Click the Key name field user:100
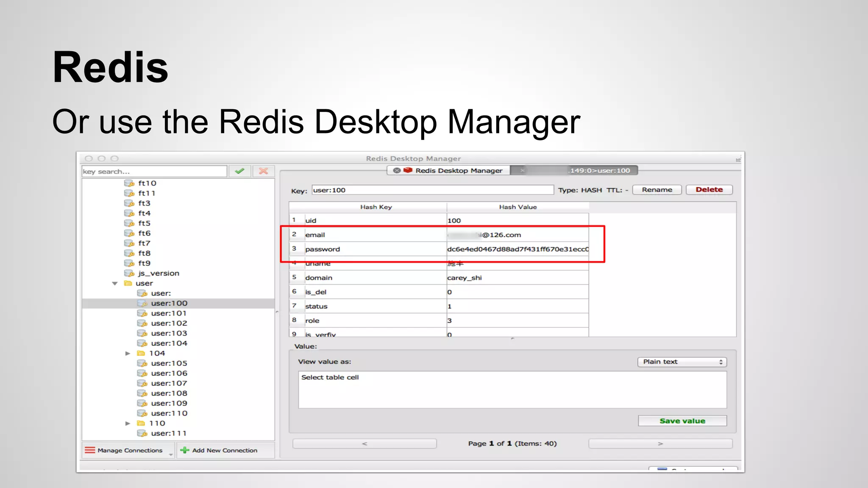Image resolution: width=868 pixels, height=488 pixels. coord(433,190)
